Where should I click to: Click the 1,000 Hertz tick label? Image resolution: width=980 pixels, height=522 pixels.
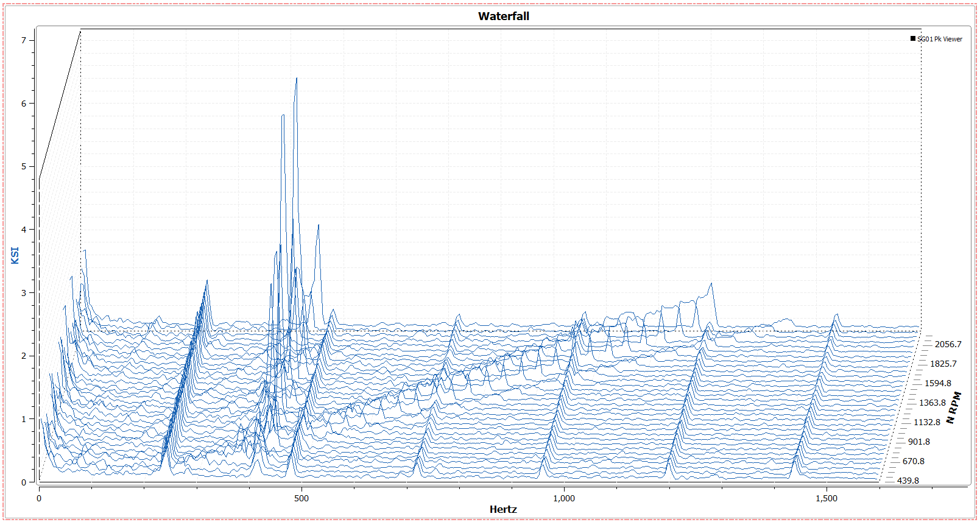[564, 498]
